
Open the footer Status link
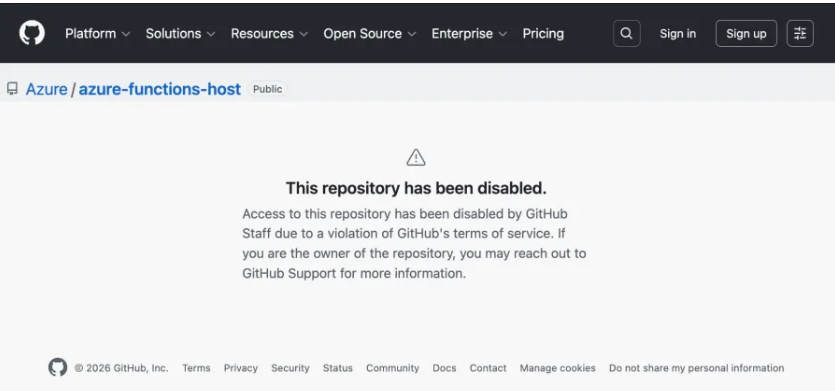point(338,368)
